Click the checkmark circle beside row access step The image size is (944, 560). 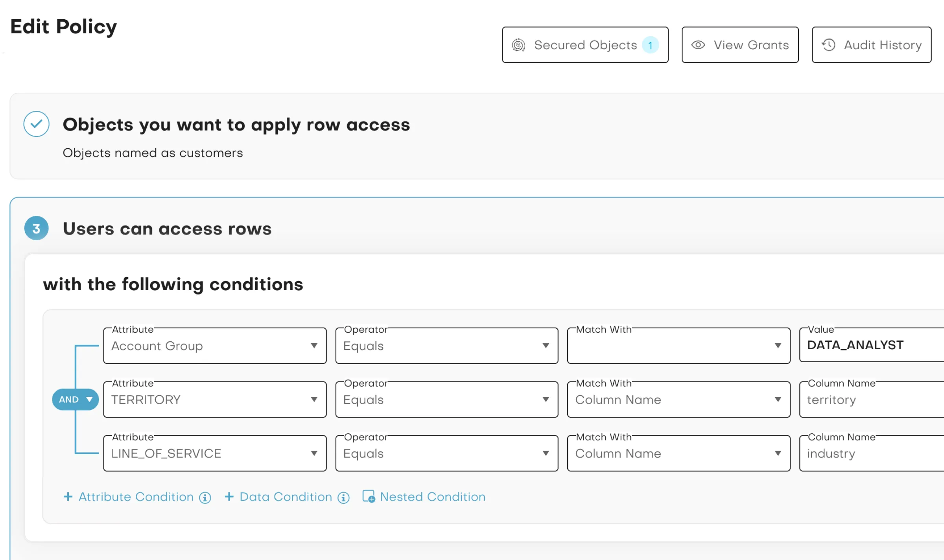coord(36,124)
